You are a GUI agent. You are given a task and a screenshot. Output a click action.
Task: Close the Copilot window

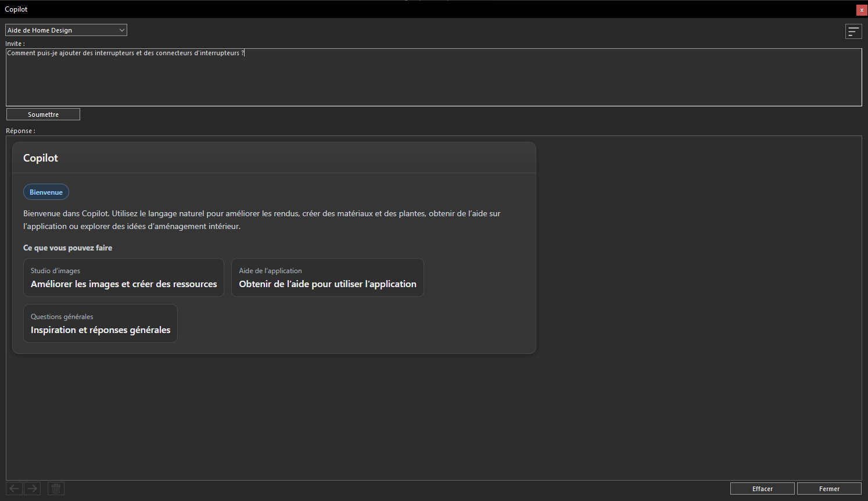click(x=862, y=10)
